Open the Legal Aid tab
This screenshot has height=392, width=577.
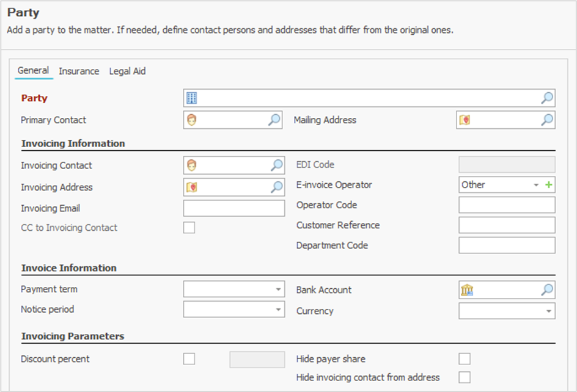pos(127,71)
